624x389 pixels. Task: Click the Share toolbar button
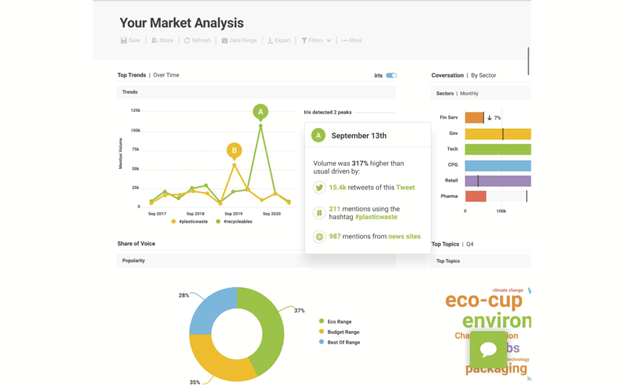click(x=162, y=40)
